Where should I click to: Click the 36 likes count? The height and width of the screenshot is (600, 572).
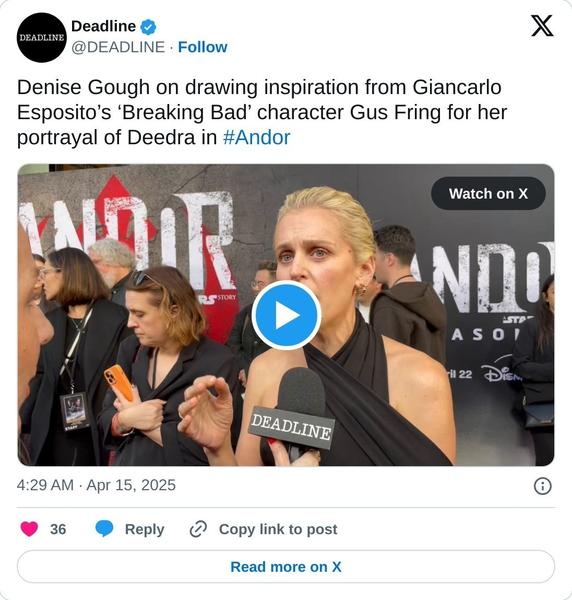[58, 529]
